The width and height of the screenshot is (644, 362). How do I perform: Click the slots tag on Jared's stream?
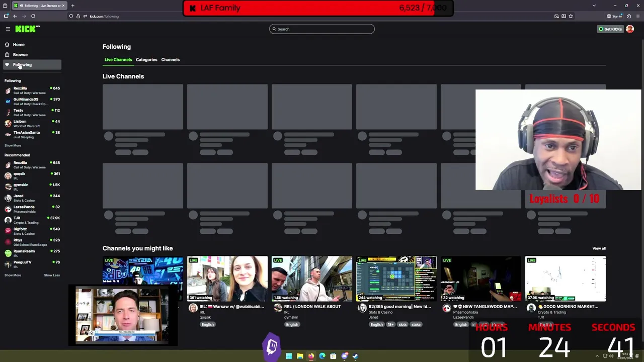point(403,325)
